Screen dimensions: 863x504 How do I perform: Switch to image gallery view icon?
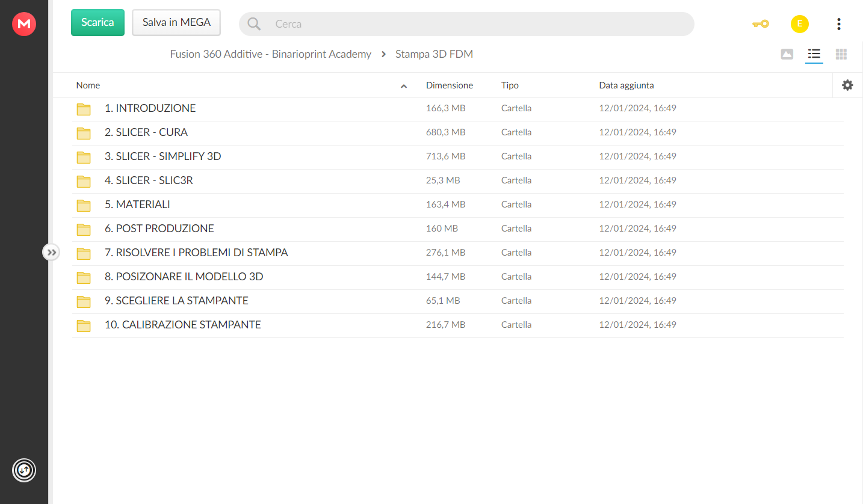(x=787, y=54)
